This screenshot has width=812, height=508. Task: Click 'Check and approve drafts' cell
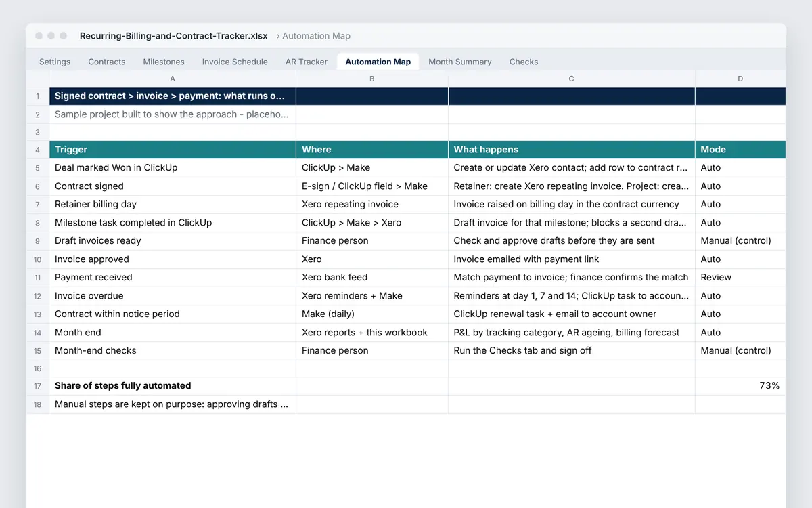coord(572,241)
